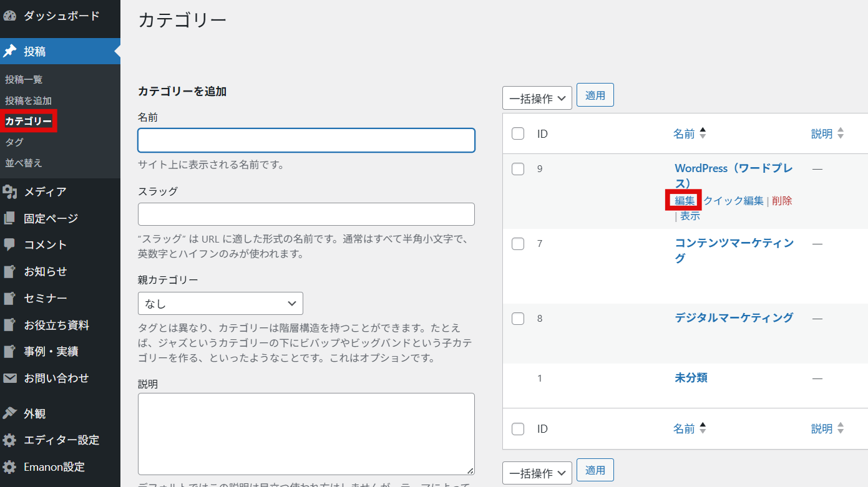Toggle the select-all checkbox in table header
Viewport: 868px width, 487px height.
(x=518, y=133)
